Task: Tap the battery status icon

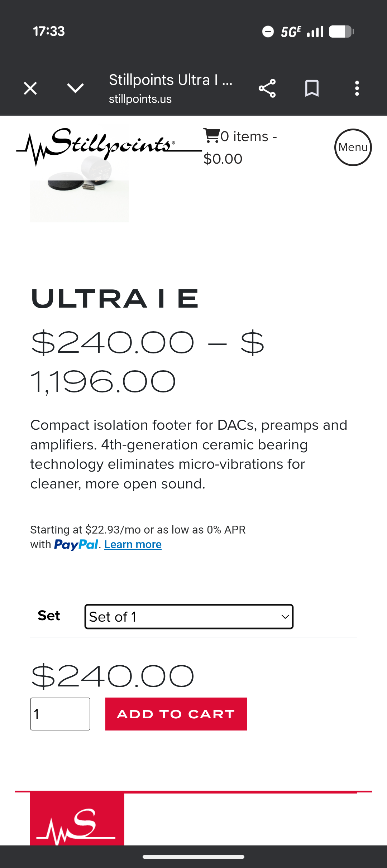Action: click(x=341, y=32)
